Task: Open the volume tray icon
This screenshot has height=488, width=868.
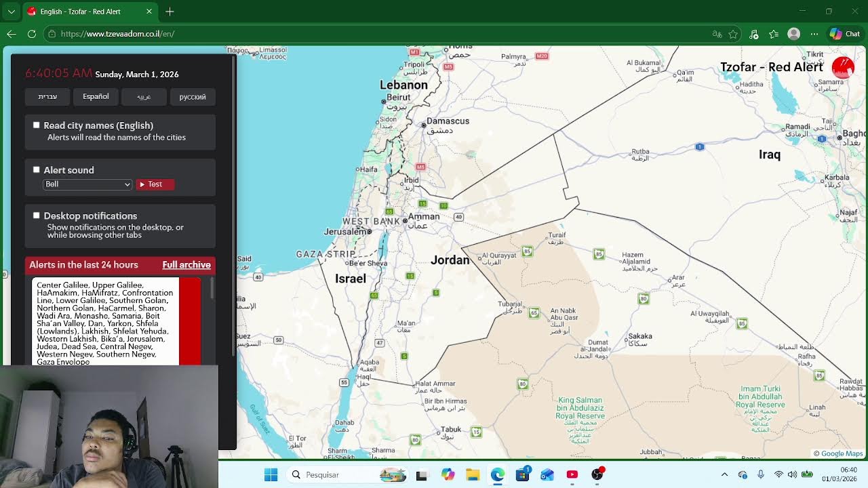Action: coord(792,475)
